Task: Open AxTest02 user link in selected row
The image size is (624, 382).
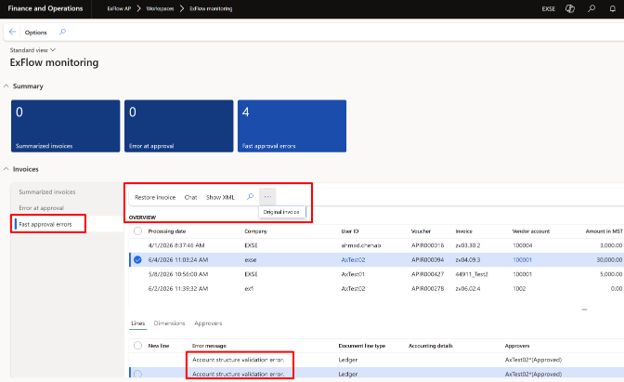Action: [x=353, y=260]
